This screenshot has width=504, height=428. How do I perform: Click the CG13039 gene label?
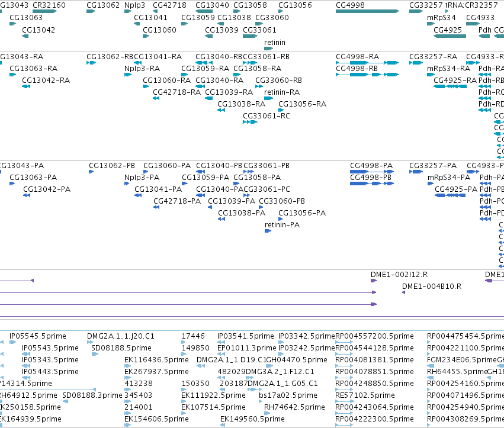[x=221, y=30]
